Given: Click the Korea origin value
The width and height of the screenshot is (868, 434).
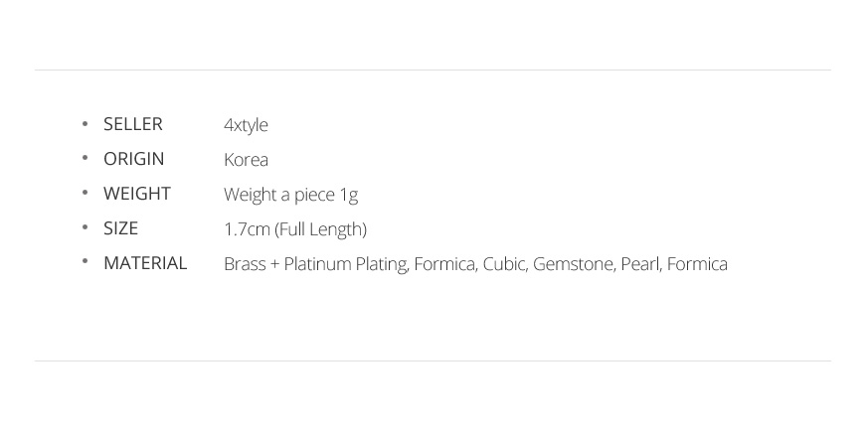Looking at the screenshot, I should 246,160.
